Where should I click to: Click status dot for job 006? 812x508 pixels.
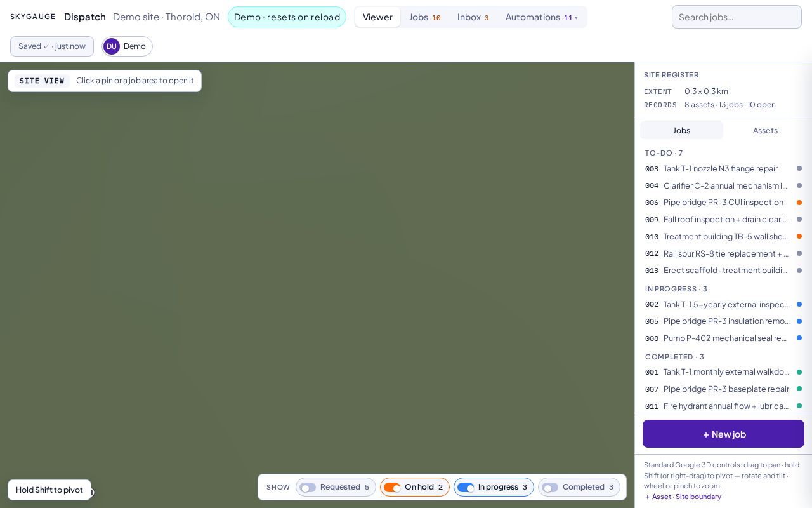pyautogui.click(x=799, y=203)
